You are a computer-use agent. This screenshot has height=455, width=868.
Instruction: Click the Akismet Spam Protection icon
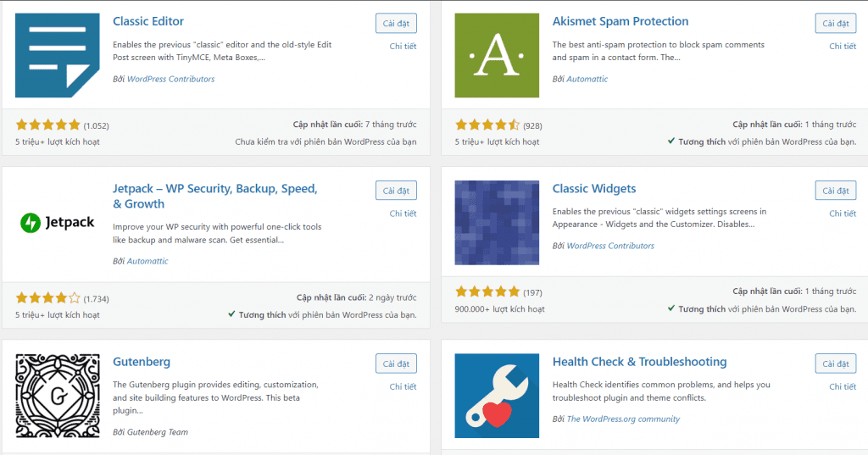(x=497, y=55)
